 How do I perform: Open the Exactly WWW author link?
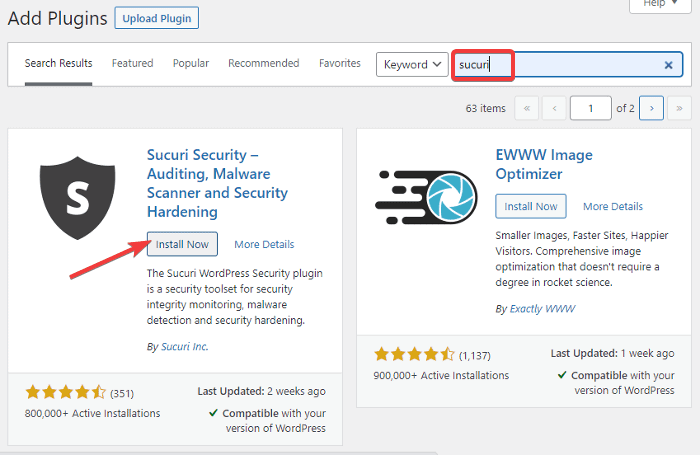[540, 309]
